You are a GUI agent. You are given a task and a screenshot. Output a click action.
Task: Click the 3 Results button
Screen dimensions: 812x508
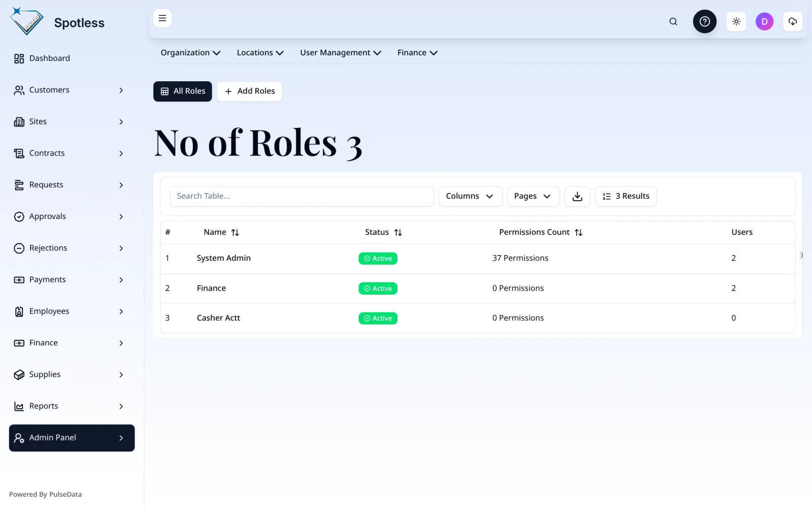[626, 197]
